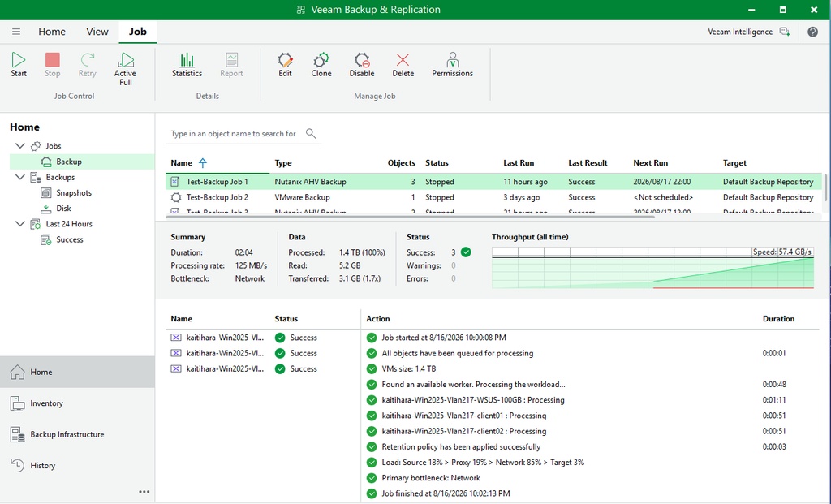Open the History view
This screenshot has height=504, width=831.
click(x=77, y=465)
